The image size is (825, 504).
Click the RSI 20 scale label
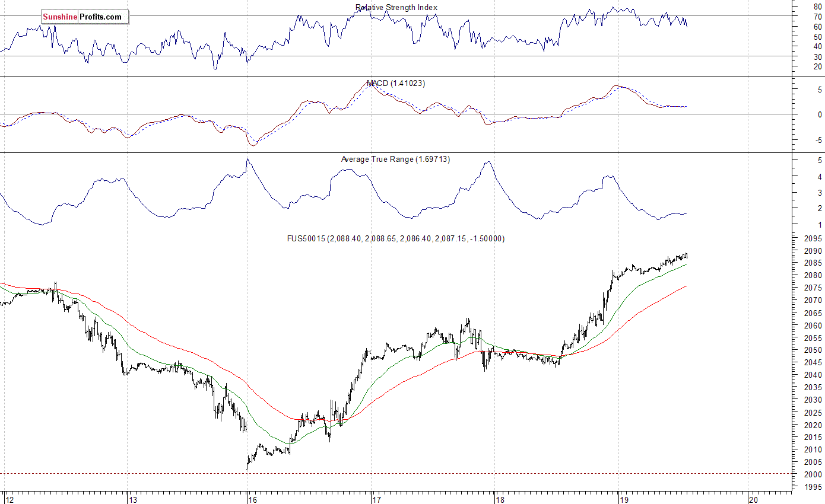[817, 67]
